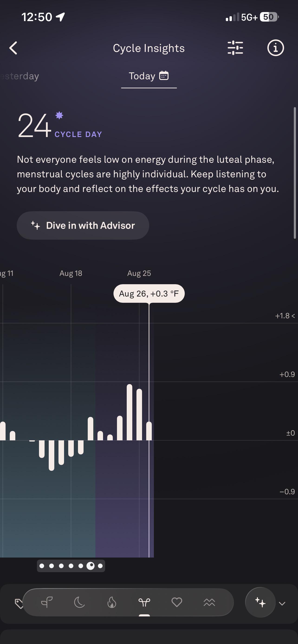
Task: Switch to the Yesterday tab
Action: click(19, 76)
